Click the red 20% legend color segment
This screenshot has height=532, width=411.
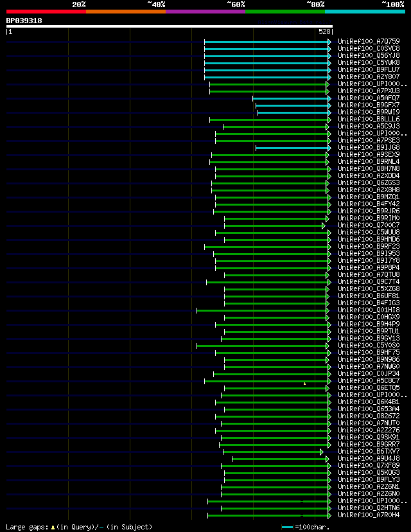coord(46,12)
